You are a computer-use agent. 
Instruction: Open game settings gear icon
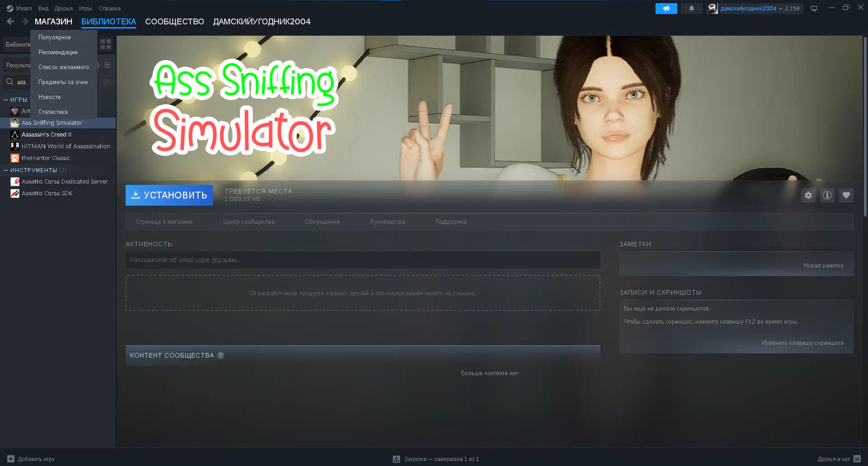tap(808, 195)
